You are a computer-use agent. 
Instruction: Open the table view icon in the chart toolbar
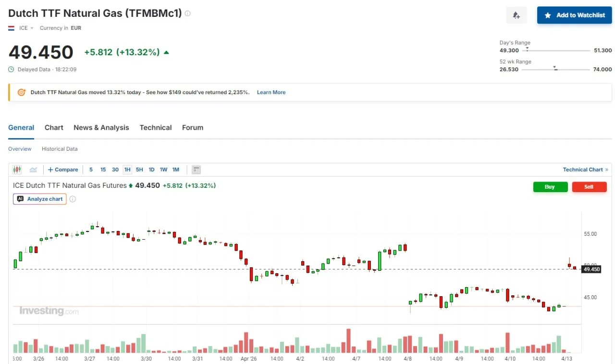(196, 170)
